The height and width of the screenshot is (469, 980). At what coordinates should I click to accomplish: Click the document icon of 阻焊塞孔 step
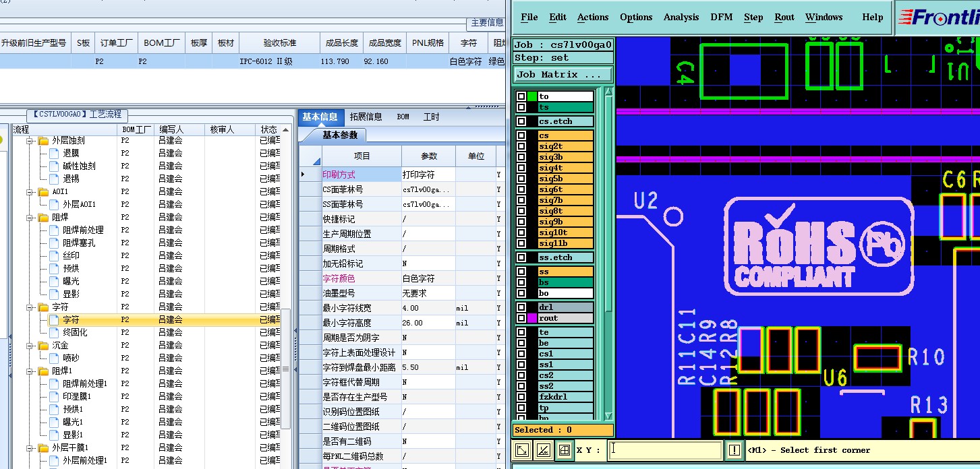click(54, 243)
